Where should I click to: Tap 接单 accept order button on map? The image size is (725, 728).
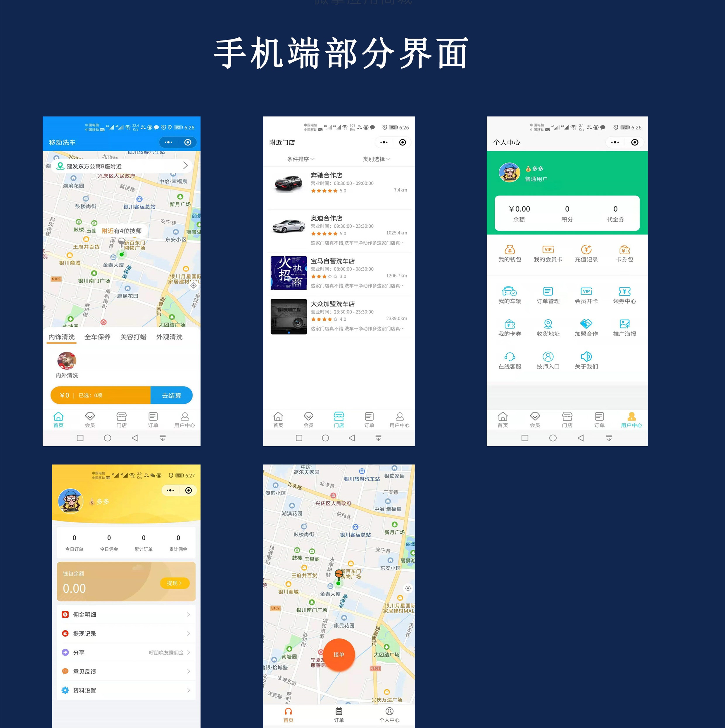337,654
